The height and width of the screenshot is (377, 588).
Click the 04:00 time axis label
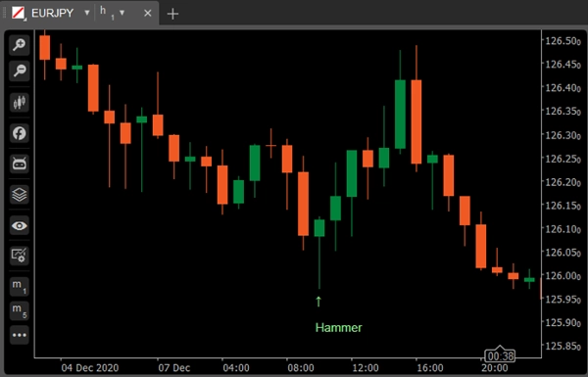pos(236,368)
